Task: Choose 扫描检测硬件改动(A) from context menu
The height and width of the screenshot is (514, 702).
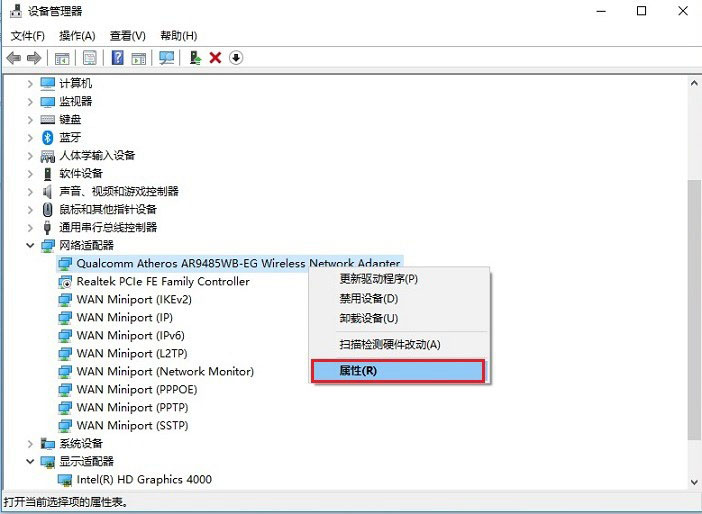Action: click(x=399, y=344)
